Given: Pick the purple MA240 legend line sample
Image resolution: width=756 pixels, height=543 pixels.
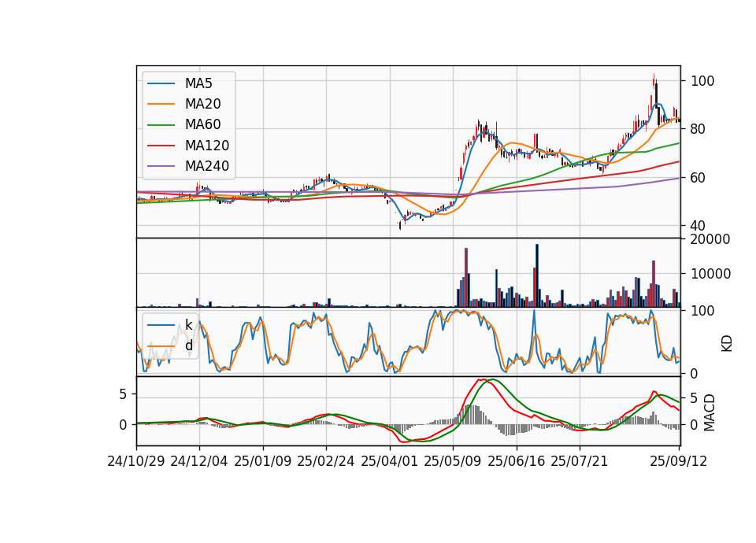Looking at the screenshot, I should point(161,166).
